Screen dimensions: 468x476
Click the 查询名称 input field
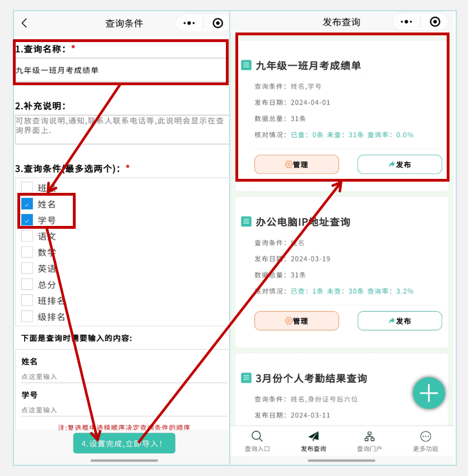tap(121, 70)
